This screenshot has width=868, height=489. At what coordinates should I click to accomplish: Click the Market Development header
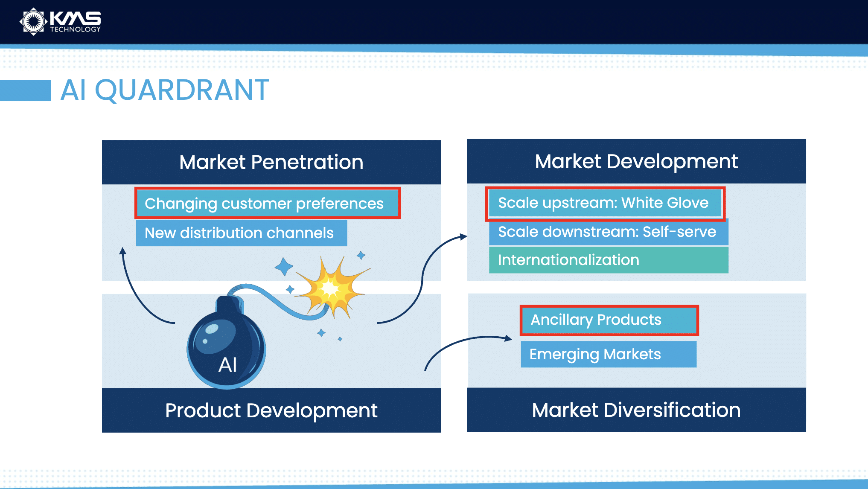(637, 161)
